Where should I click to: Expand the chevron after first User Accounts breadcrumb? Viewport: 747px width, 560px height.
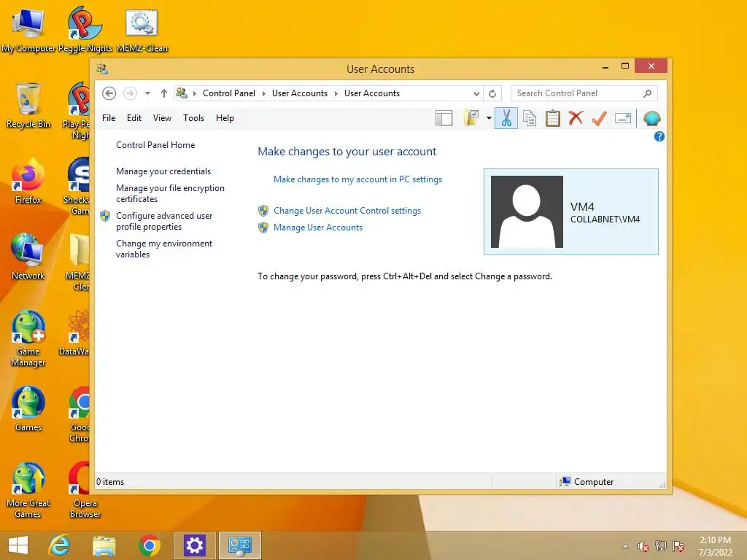(336, 93)
